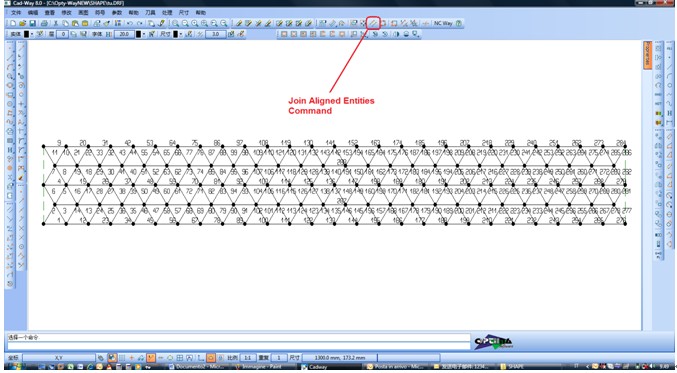Click the Join Aligned Entities command icon
The width and height of the screenshot is (677, 373).
pos(373,23)
